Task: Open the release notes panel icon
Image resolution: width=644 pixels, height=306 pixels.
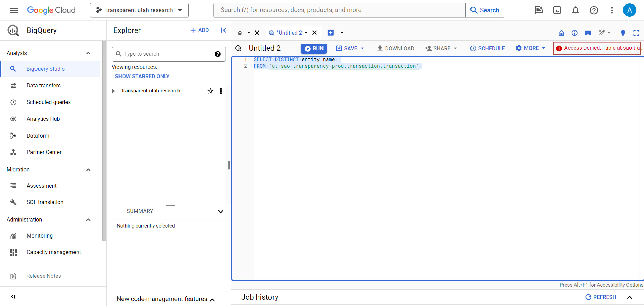Action: tap(13, 276)
